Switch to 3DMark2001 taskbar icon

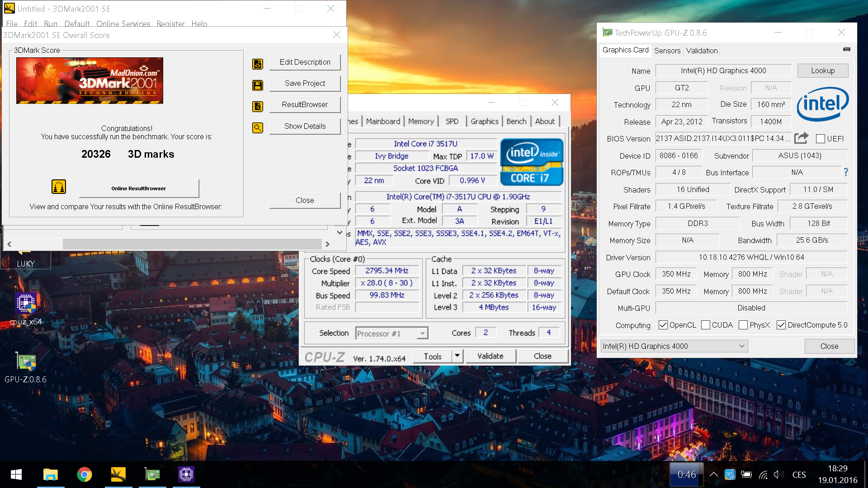coord(118,474)
